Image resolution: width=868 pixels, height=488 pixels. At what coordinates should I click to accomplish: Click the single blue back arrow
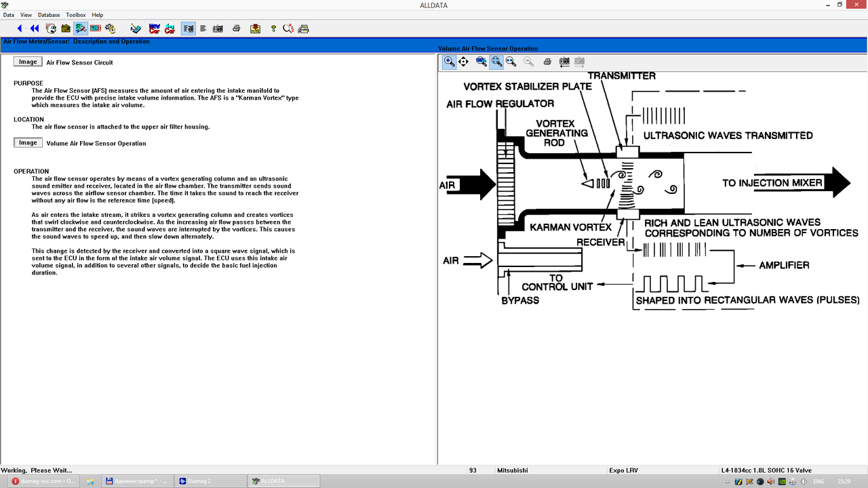(20, 28)
